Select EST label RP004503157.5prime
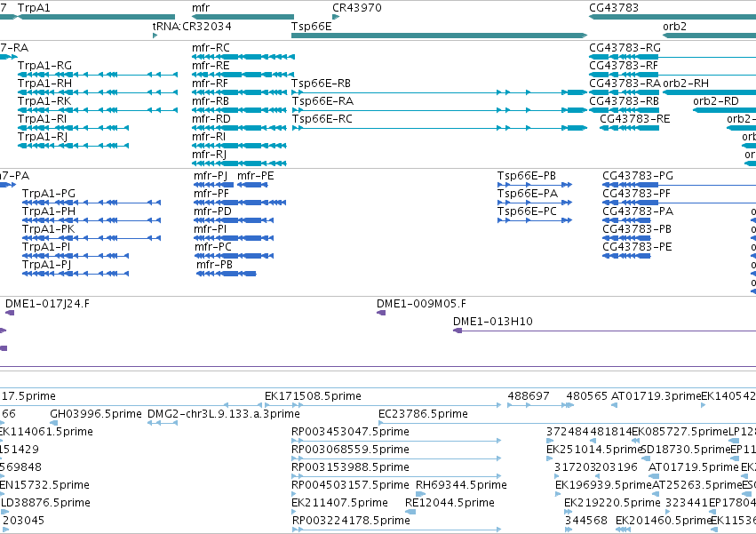This screenshot has width=756, height=534. click(x=351, y=485)
